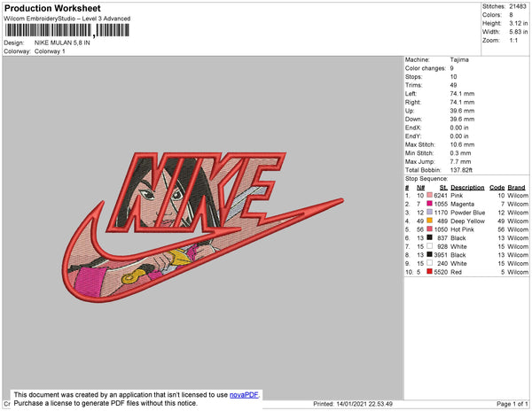
Task: Click the 'Code' column header
Action: tap(497, 188)
